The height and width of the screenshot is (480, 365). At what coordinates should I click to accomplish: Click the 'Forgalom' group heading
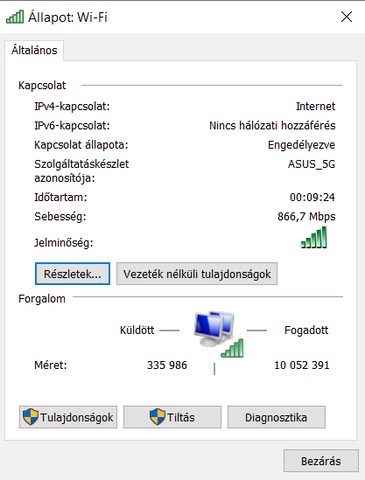(x=42, y=299)
